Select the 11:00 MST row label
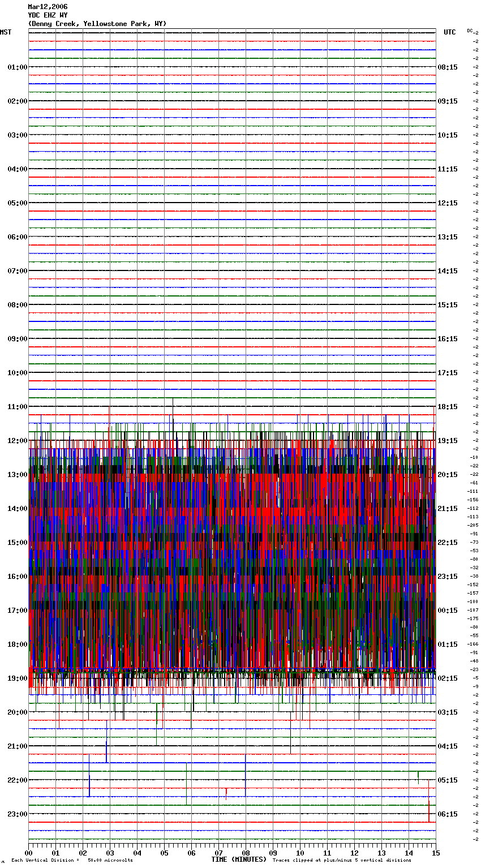The height and width of the screenshot is (868, 481). pyautogui.click(x=17, y=407)
